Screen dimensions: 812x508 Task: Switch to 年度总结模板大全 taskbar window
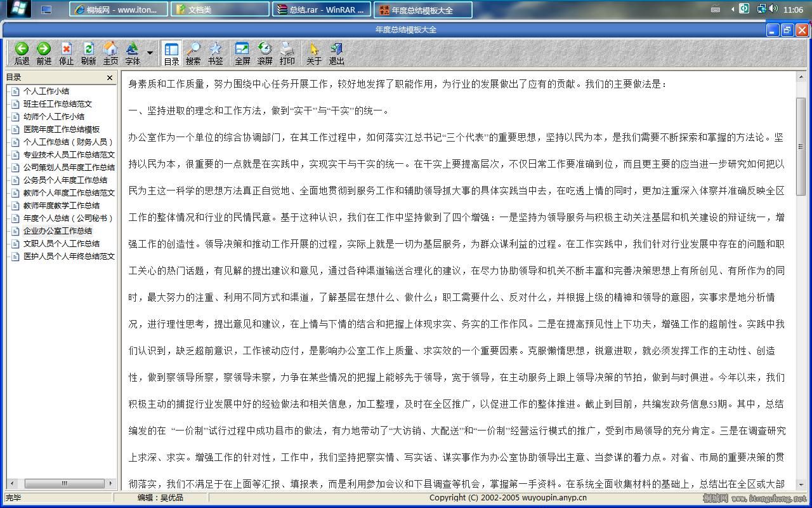pos(423,10)
